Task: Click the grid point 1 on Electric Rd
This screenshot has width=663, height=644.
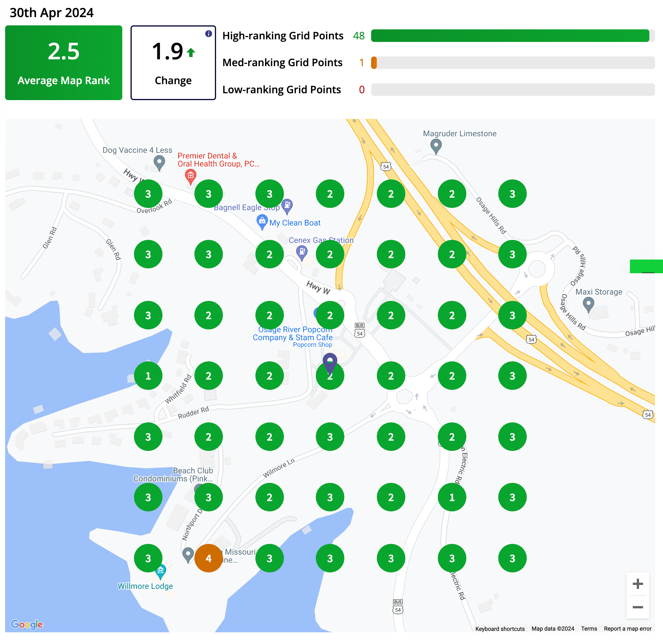Action: 452,497
